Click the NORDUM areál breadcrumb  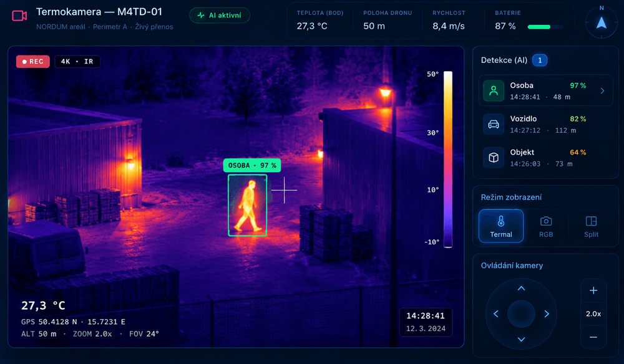(x=61, y=27)
